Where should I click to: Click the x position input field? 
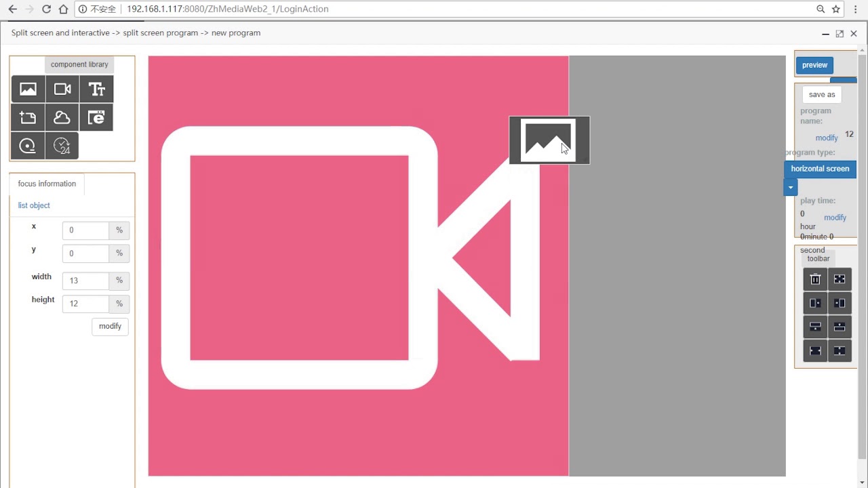pyautogui.click(x=85, y=230)
